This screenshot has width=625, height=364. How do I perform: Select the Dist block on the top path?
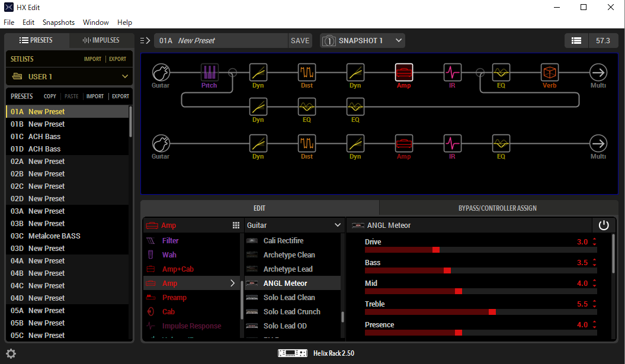[x=307, y=72]
